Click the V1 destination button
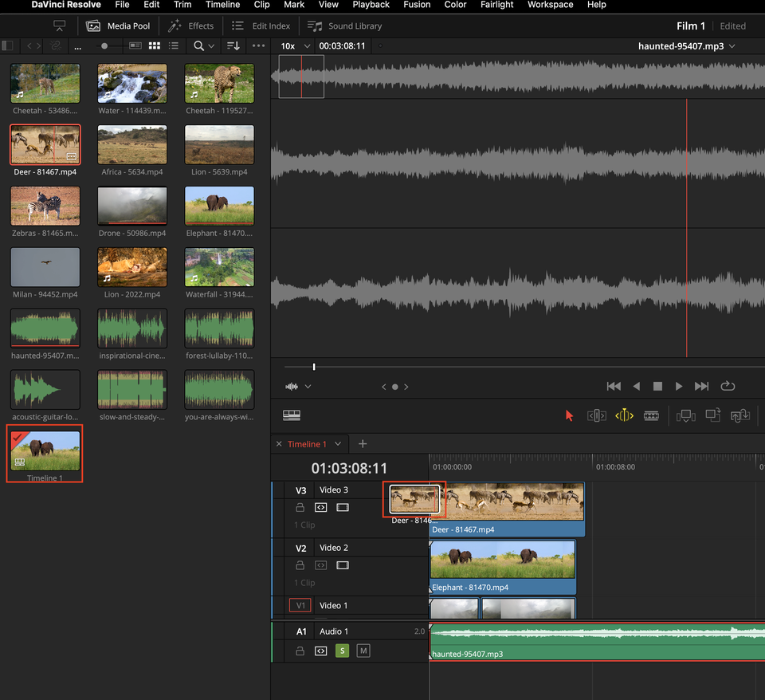Screen dimensions: 765x700 point(300,605)
